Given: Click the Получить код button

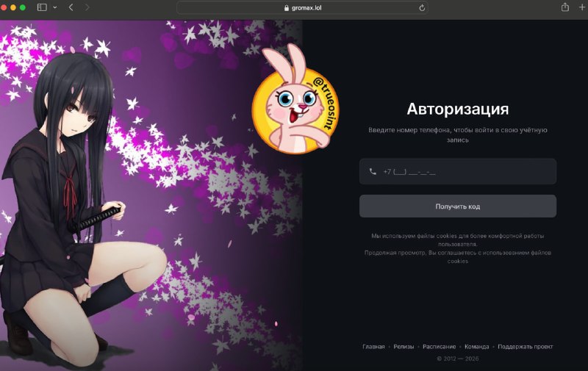Looking at the screenshot, I should (x=458, y=206).
